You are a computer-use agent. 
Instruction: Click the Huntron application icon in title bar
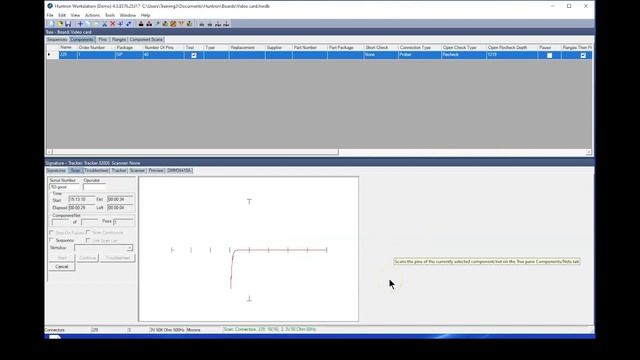[50, 6]
